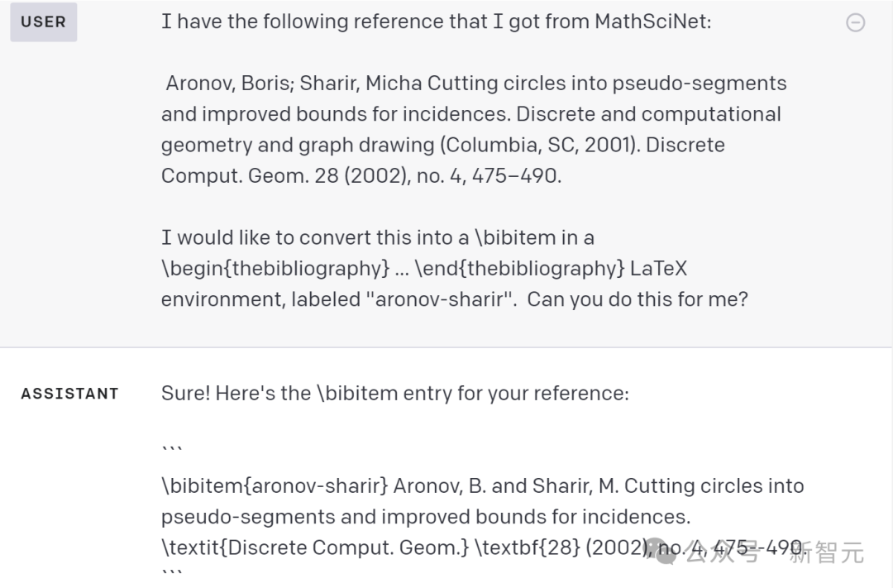Click 'Can you do this for me?' text
The width and height of the screenshot is (893, 588).
point(638,299)
